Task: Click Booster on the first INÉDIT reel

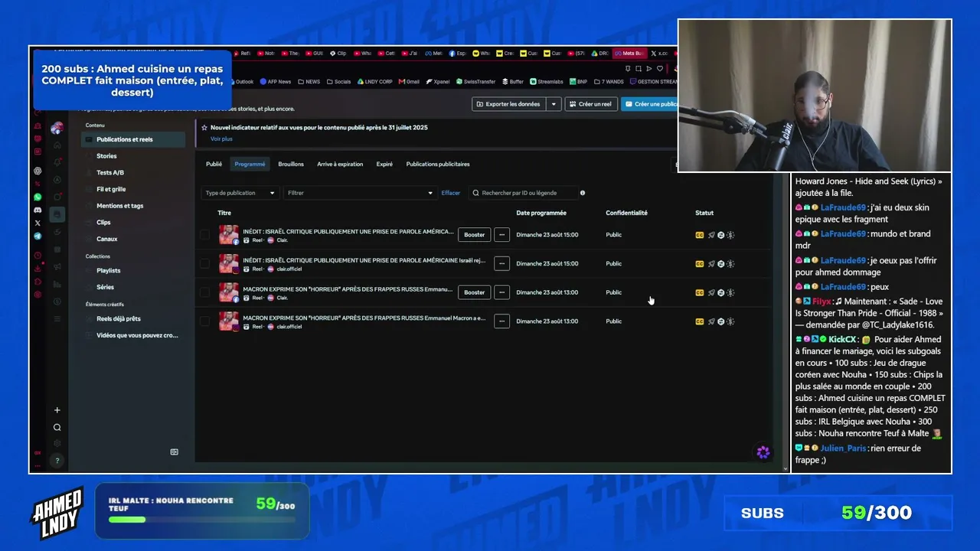Action: pos(475,235)
